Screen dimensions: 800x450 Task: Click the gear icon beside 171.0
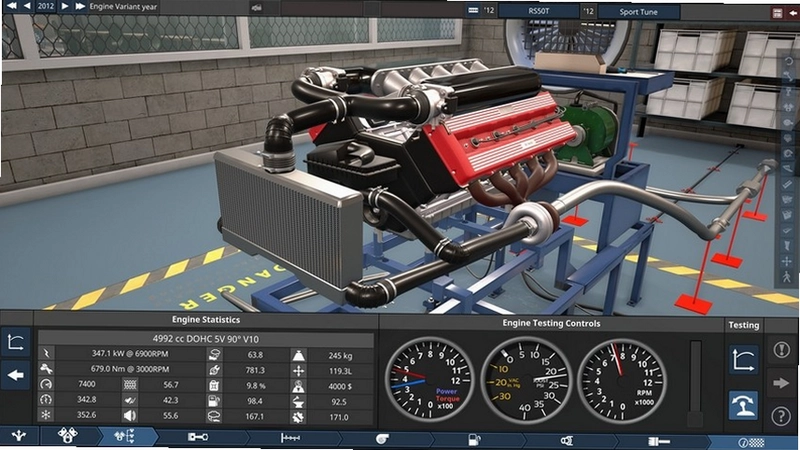click(298, 417)
